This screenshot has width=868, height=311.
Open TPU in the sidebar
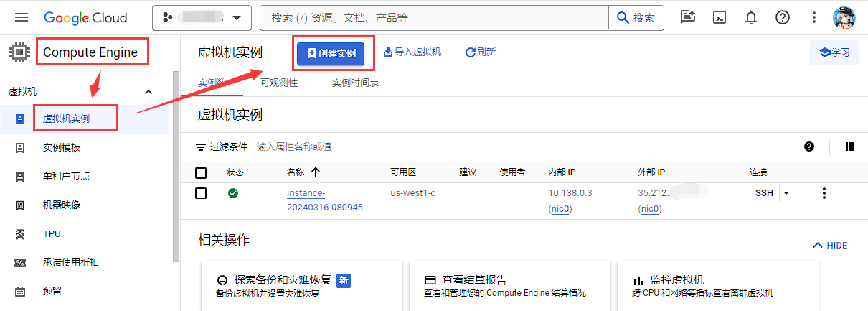[52, 233]
